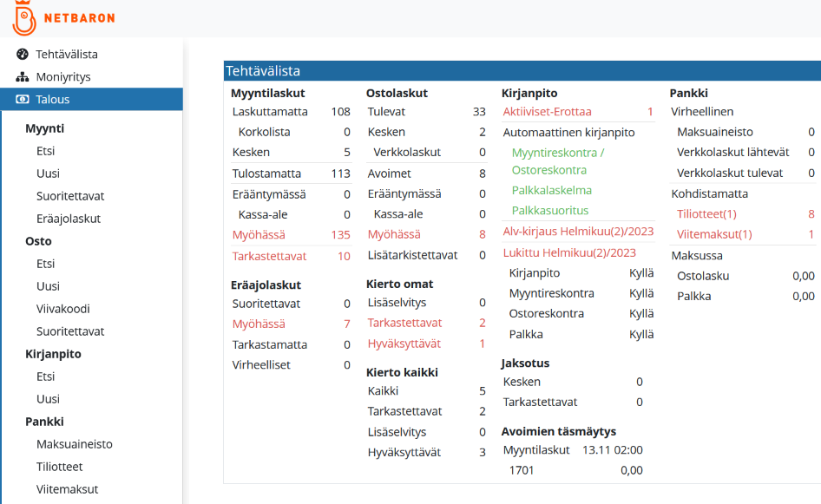821x504 pixels.
Task: Open Lukittu Helmikuu(2)/2023 link
Action: click(x=569, y=252)
